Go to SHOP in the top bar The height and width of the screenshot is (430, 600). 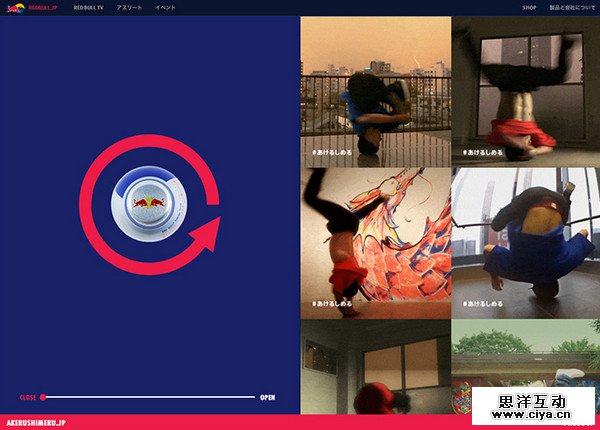point(529,8)
